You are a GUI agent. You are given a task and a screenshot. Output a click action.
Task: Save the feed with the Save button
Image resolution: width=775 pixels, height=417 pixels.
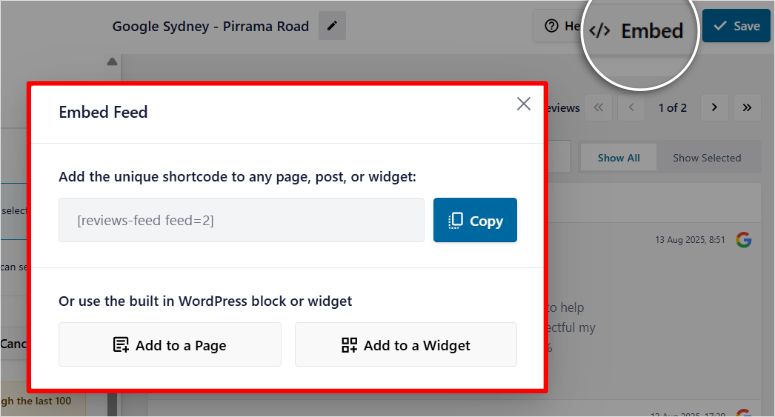pos(736,26)
